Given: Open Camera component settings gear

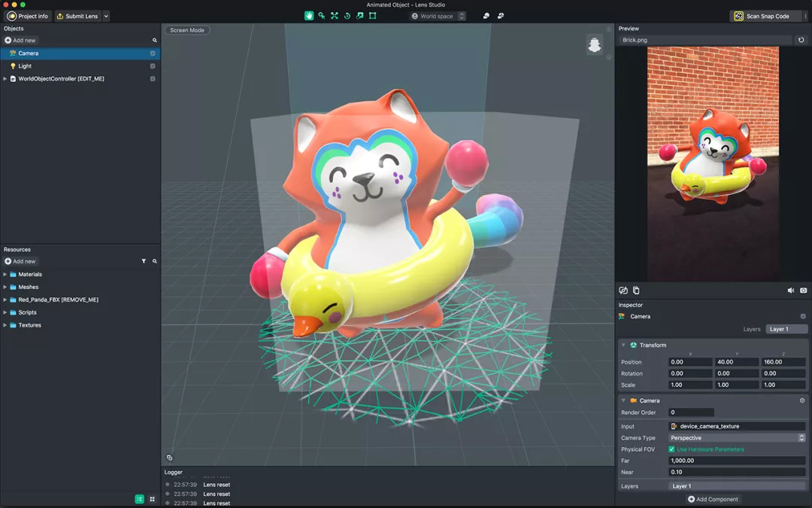Looking at the screenshot, I should [x=802, y=400].
